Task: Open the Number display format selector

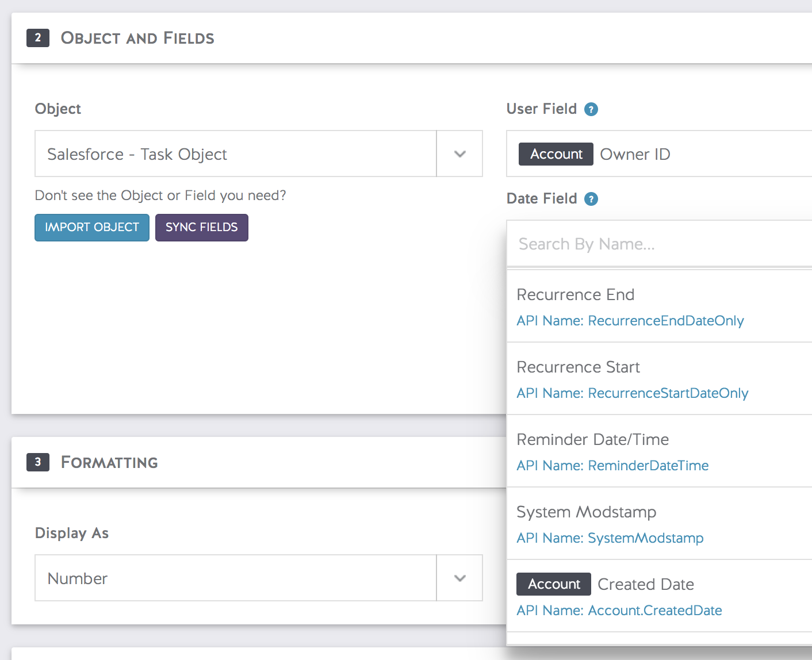Action: (x=236, y=578)
